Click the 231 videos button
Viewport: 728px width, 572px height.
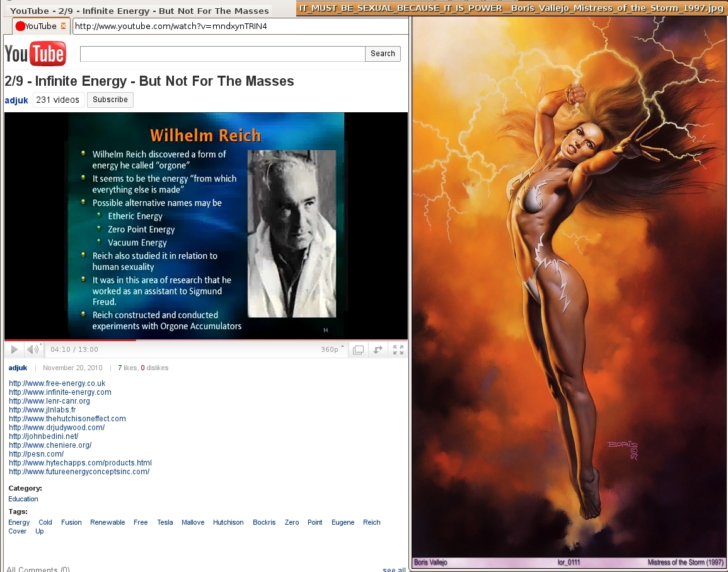coord(57,100)
